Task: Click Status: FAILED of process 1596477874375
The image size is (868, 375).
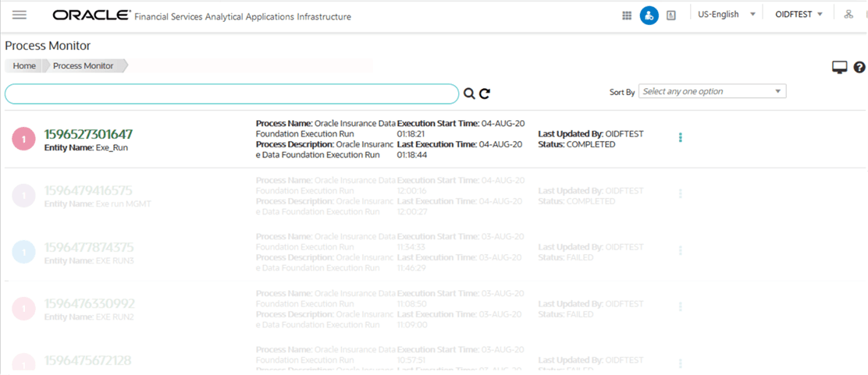Action: pyautogui.click(x=566, y=257)
